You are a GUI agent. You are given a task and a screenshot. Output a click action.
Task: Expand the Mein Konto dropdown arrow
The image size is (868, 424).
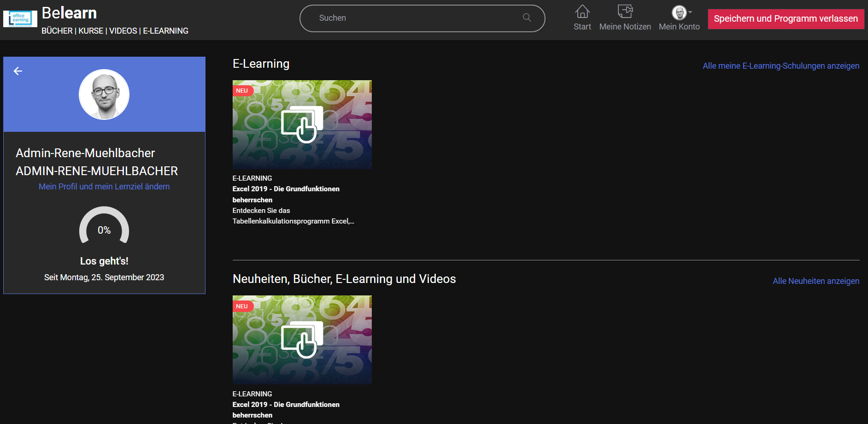690,12
